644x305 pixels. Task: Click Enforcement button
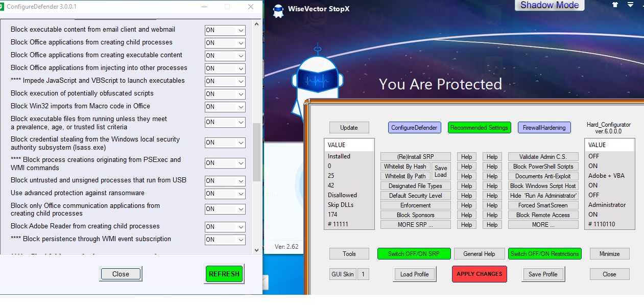point(416,205)
